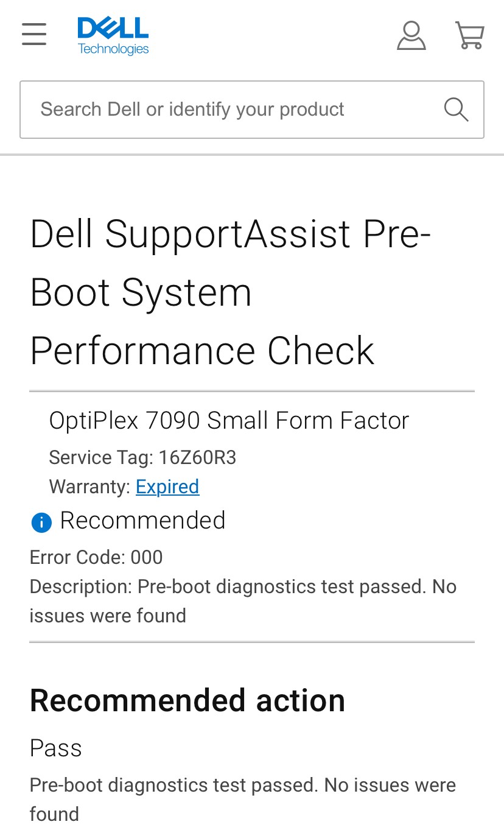The width and height of the screenshot is (504, 830).
Task: Click the Service Tag 16Z60R3 text
Action: pos(142,457)
